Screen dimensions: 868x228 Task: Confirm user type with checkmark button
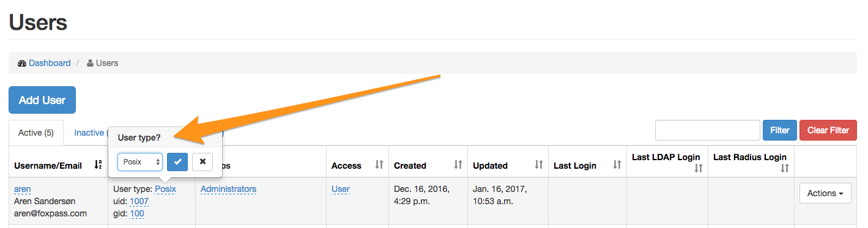177,161
